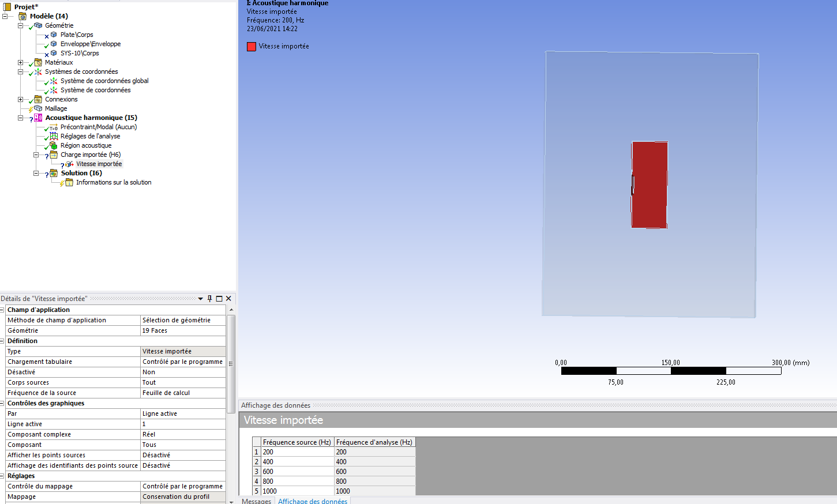Switch to the Messages tab
This screenshot has height=504, width=837.
(256, 501)
